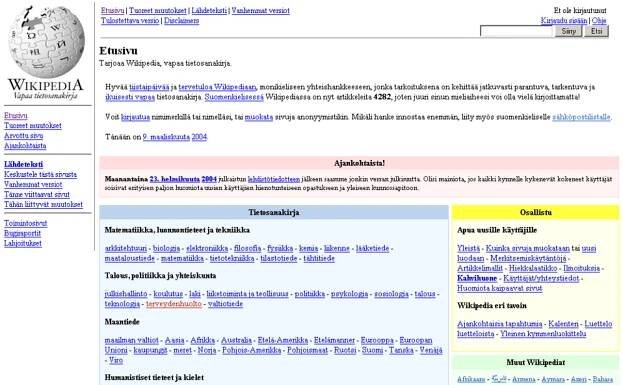This screenshot has height=385, width=623.
Task: Open Vanhemmat versiot in top bar
Action: [x=261, y=11]
